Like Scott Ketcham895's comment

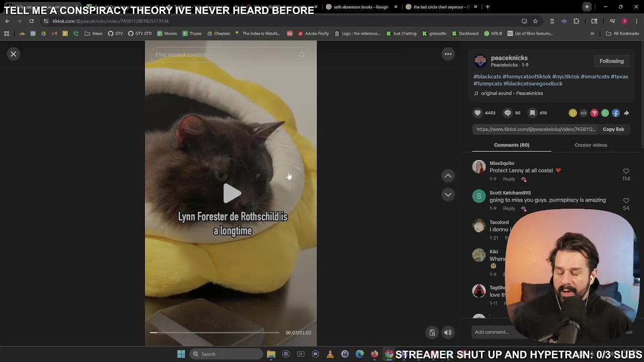pyautogui.click(x=626, y=201)
